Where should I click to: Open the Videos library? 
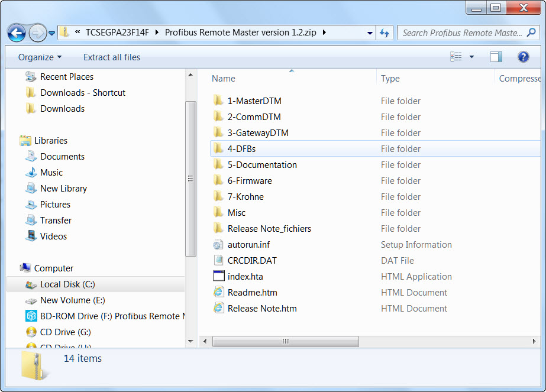tap(46, 237)
